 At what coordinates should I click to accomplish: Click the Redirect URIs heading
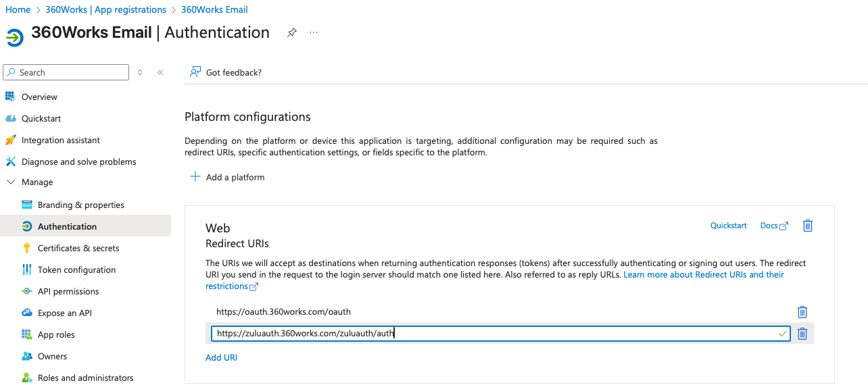point(237,243)
